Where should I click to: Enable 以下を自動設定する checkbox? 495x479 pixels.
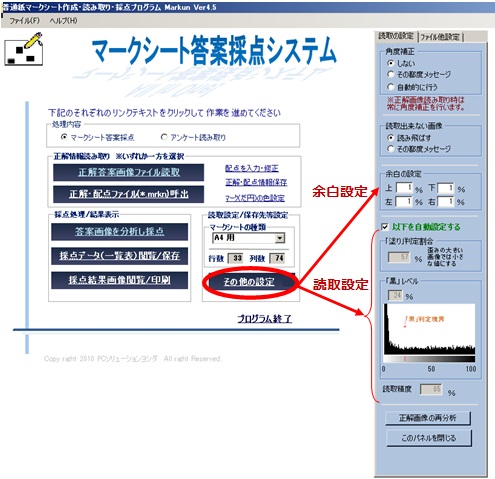tap(385, 227)
